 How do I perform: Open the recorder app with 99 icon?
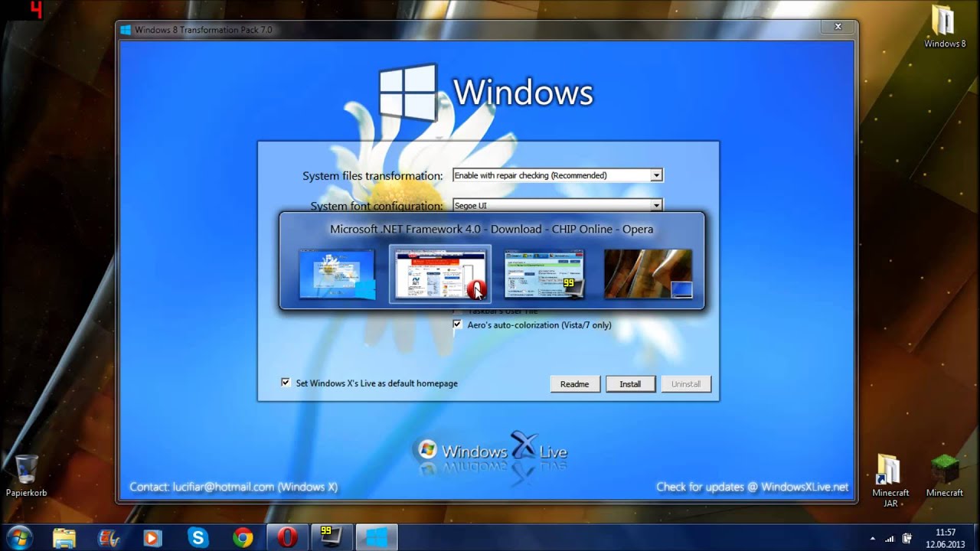pyautogui.click(x=332, y=538)
